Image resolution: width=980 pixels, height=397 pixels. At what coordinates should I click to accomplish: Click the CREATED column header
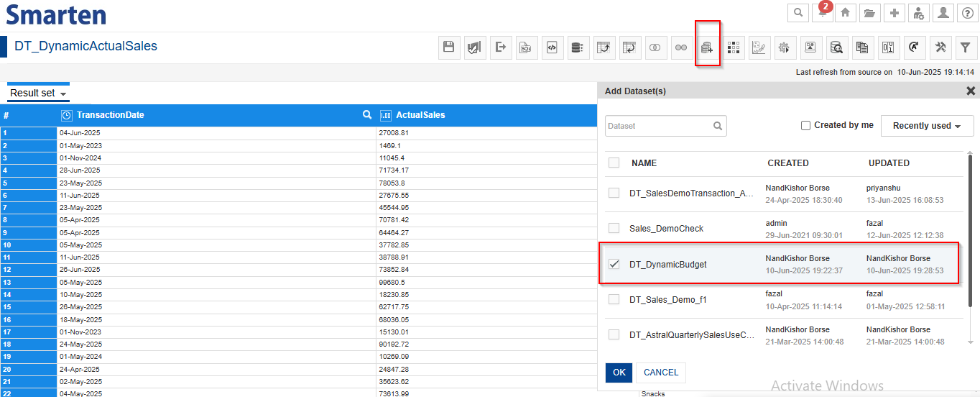click(x=788, y=163)
